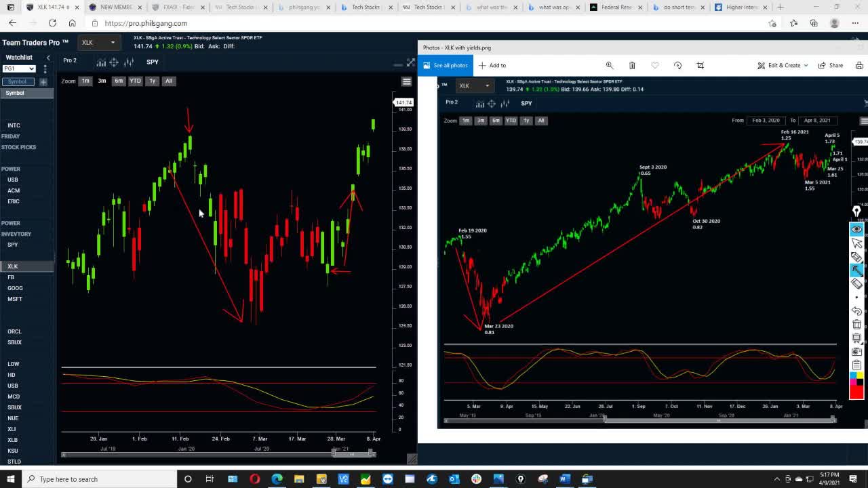The width and height of the screenshot is (868, 488).
Task: Switch to the Higher Intere... browser tab
Action: [x=741, y=7]
